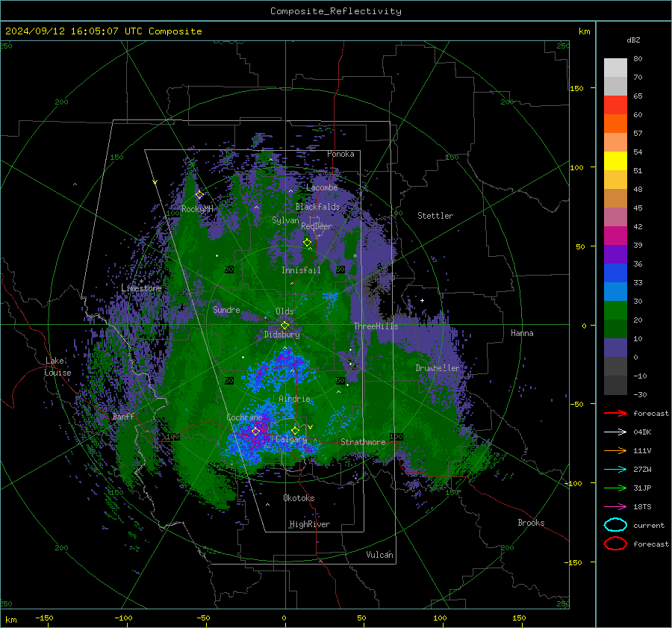Click the yellow diamond marker below RedDeer
Viewport: 672px width, 628px height.
coord(307,243)
